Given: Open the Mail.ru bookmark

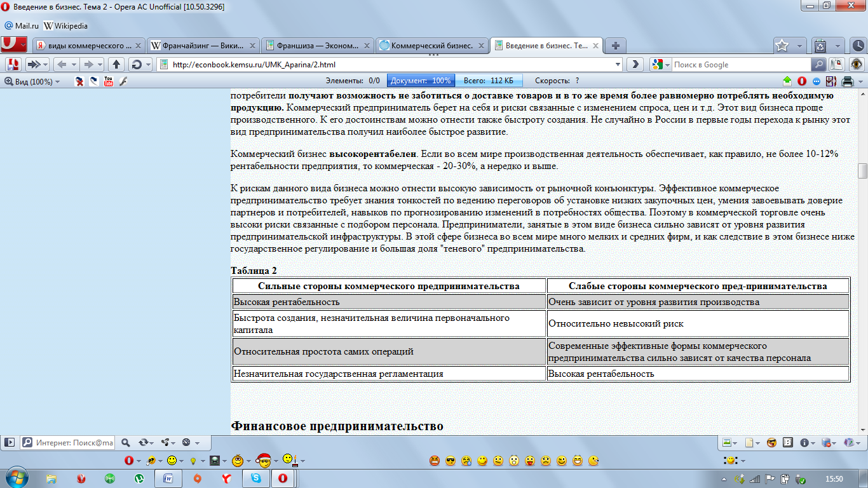Looking at the screenshot, I should point(22,26).
